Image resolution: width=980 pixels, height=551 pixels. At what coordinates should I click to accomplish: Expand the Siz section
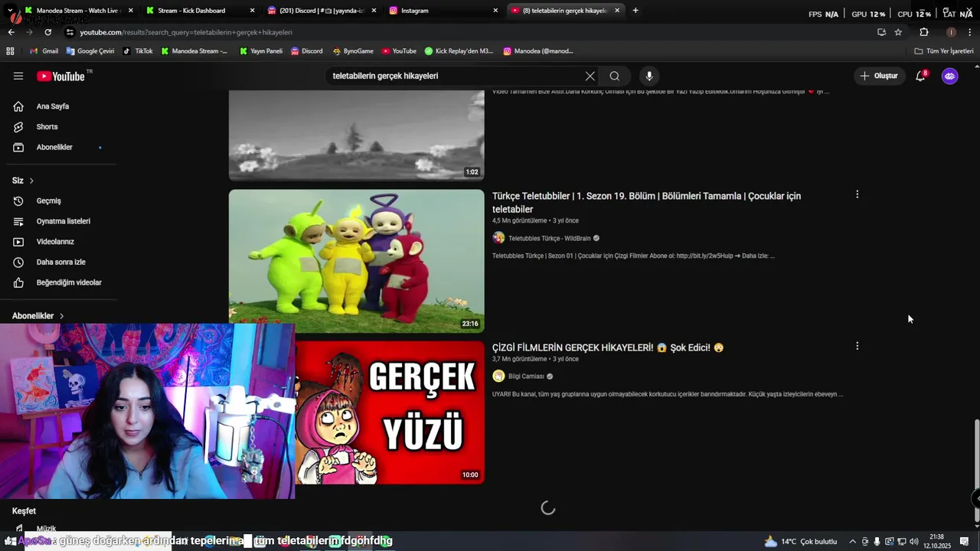click(23, 181)
